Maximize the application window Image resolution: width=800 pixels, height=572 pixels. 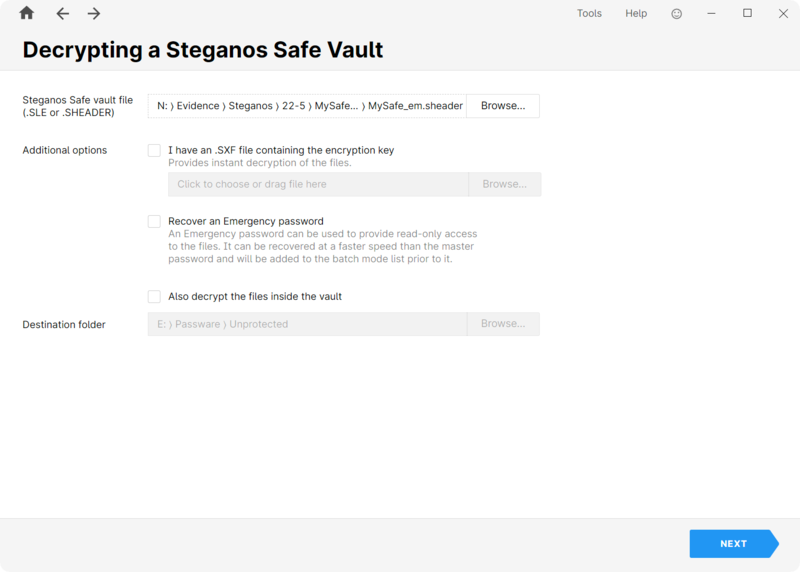[x=747, y=13]
